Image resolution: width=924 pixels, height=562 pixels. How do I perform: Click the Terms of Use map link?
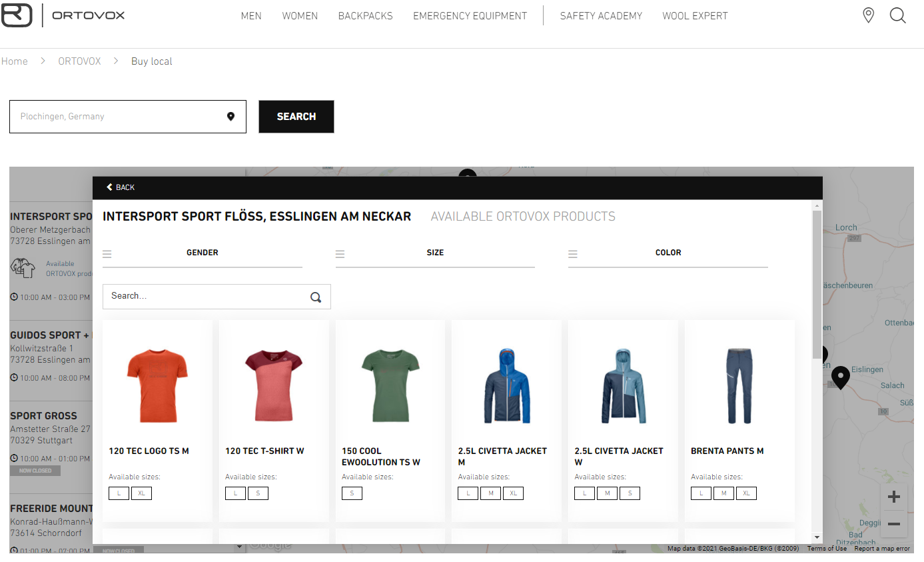(827, 549)
